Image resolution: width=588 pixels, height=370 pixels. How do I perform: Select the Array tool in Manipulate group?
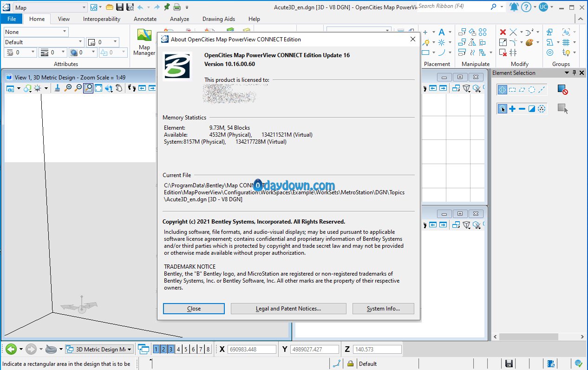click(483, 32)
